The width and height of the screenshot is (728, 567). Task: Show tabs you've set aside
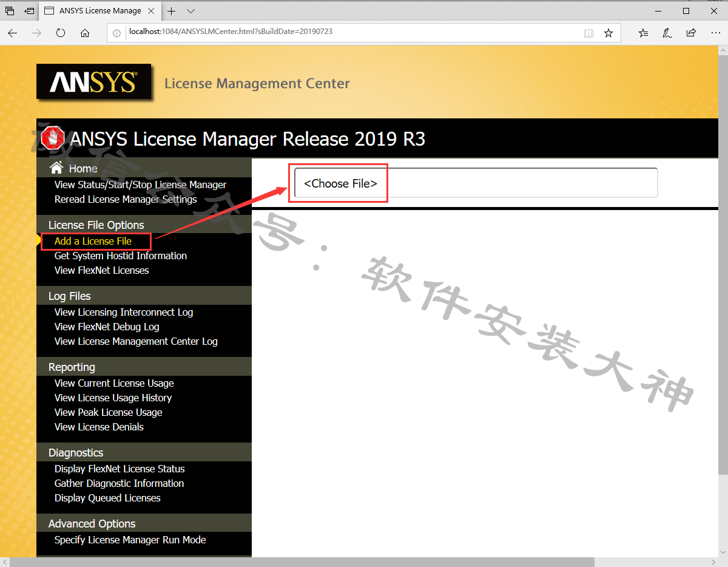point(10,11)
